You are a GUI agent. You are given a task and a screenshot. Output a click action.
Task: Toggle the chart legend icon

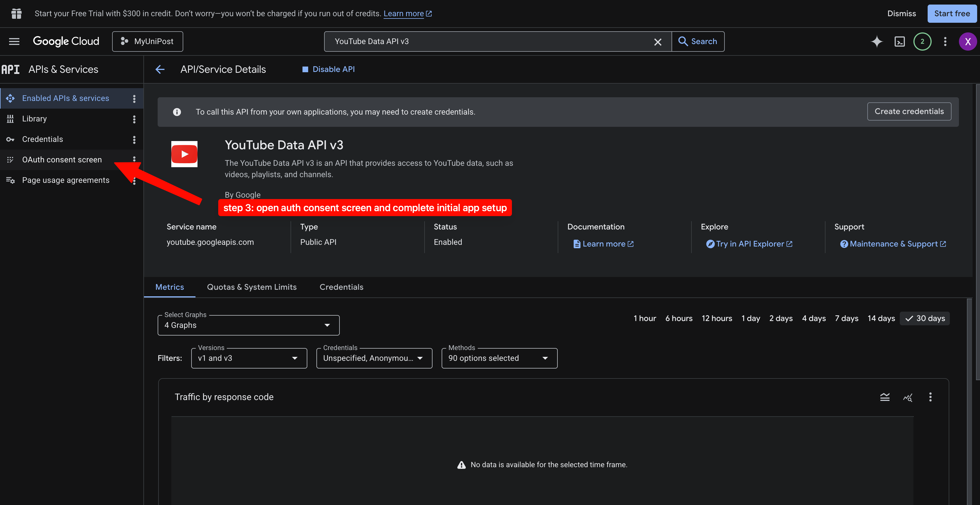pos(884,398)
